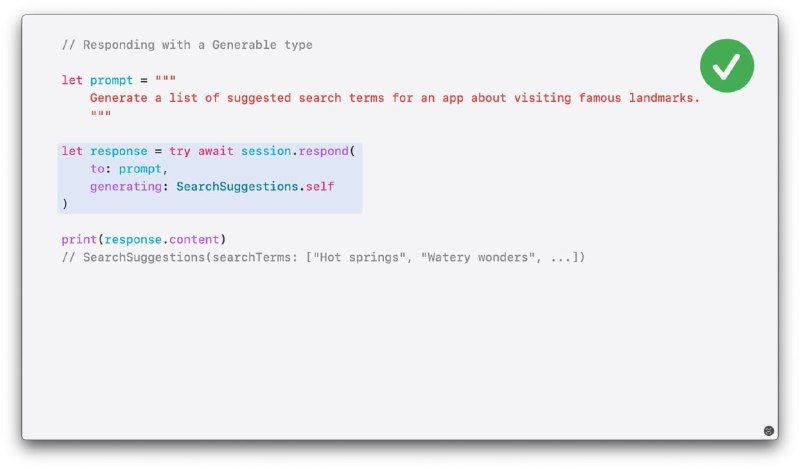Screen dimensions: 800x469
Task: Click the 'prompt' variable name in the let declaration
Action: click(x=111, y=81)
